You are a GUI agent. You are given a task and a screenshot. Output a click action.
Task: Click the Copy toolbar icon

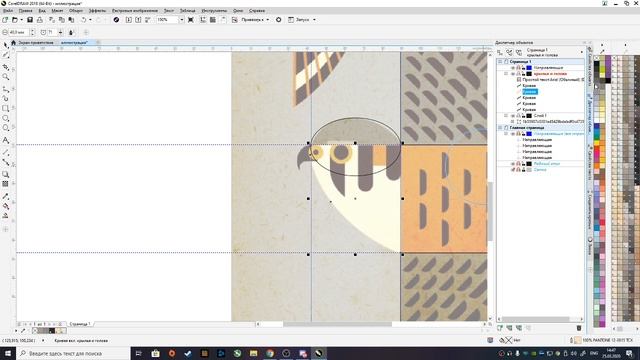click(x=62, y=20)
